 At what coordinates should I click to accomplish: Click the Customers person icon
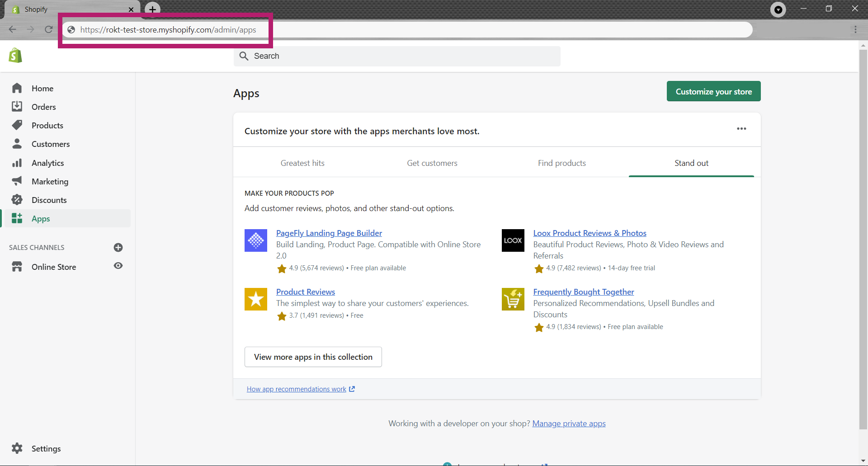click(x=17, y=144)
